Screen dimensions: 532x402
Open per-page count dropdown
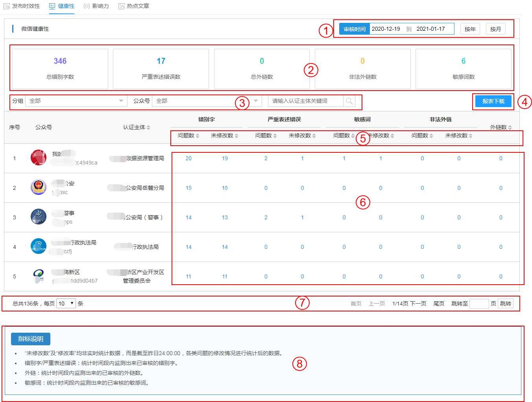66,304
